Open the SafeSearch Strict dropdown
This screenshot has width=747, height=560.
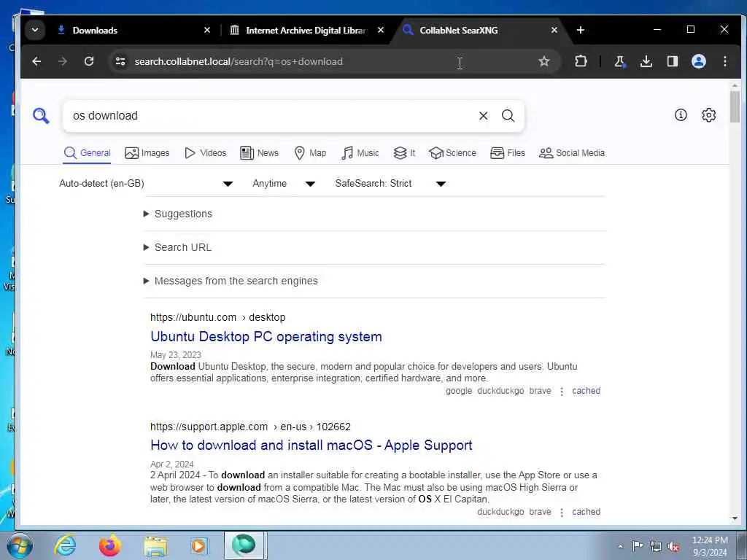[390, 183]
